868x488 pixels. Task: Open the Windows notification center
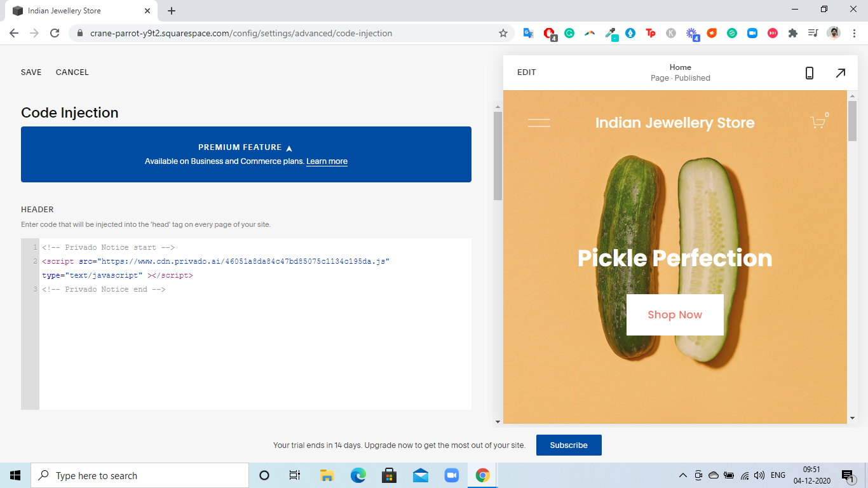pos(848,475)
